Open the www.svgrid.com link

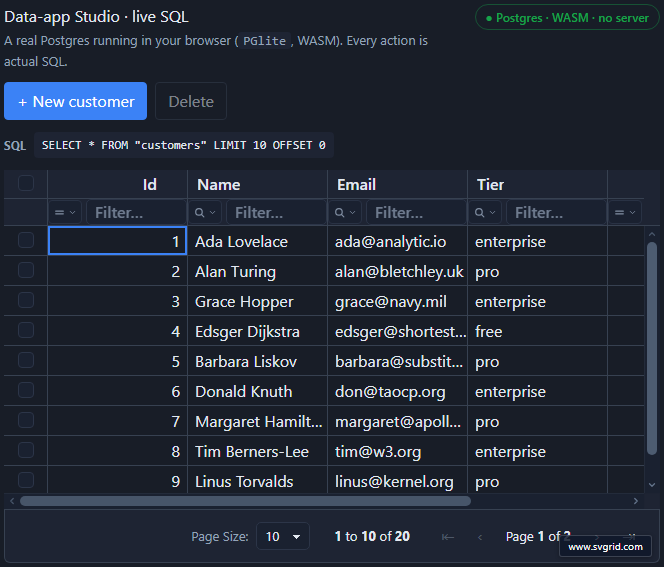pos(605,547)
